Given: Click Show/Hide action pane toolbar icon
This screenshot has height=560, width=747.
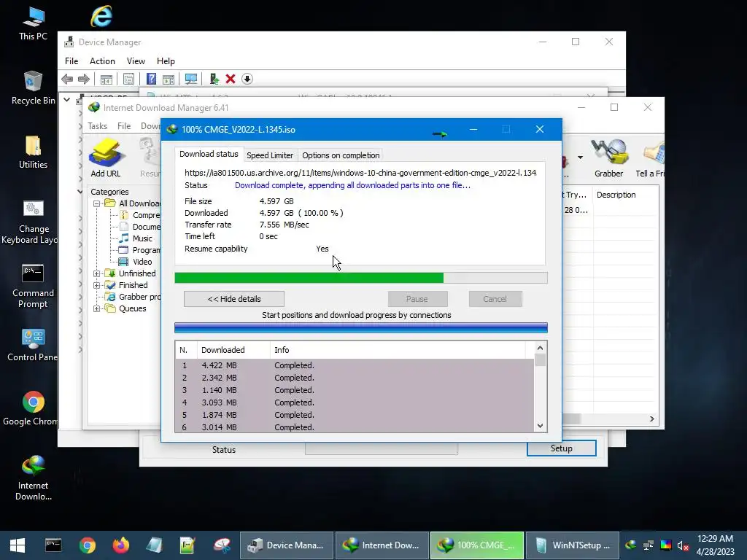Looking at the screenshot, I should pos(169,79).
